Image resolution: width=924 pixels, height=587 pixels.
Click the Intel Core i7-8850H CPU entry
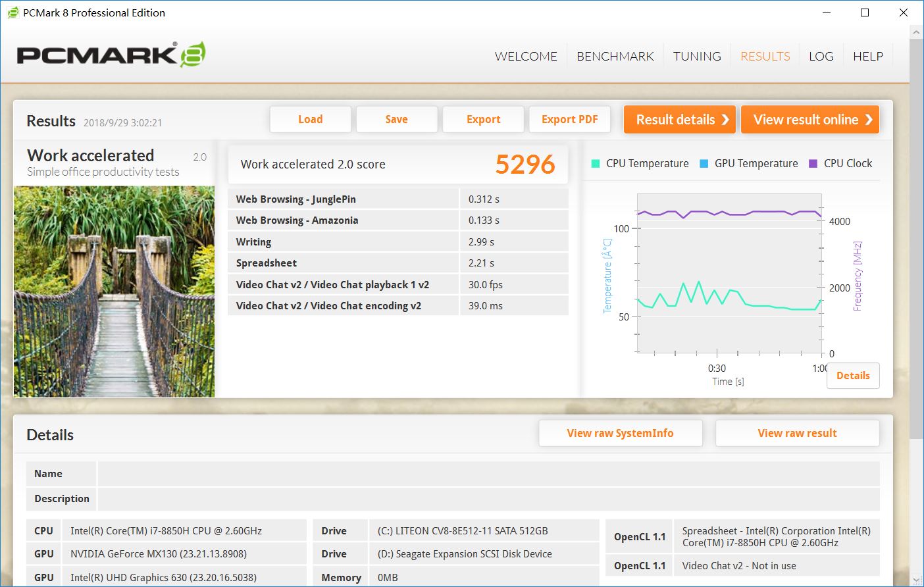tap(166, 531)
